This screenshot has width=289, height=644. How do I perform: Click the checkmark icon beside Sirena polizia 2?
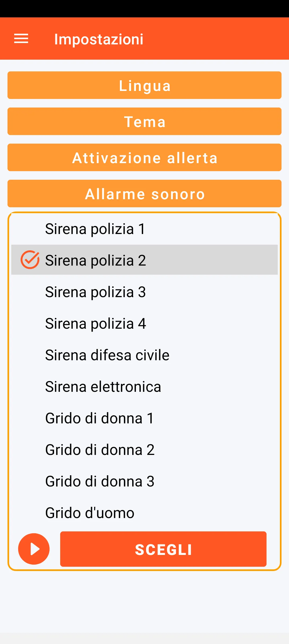pyautogui.click(x=30, y=260)
